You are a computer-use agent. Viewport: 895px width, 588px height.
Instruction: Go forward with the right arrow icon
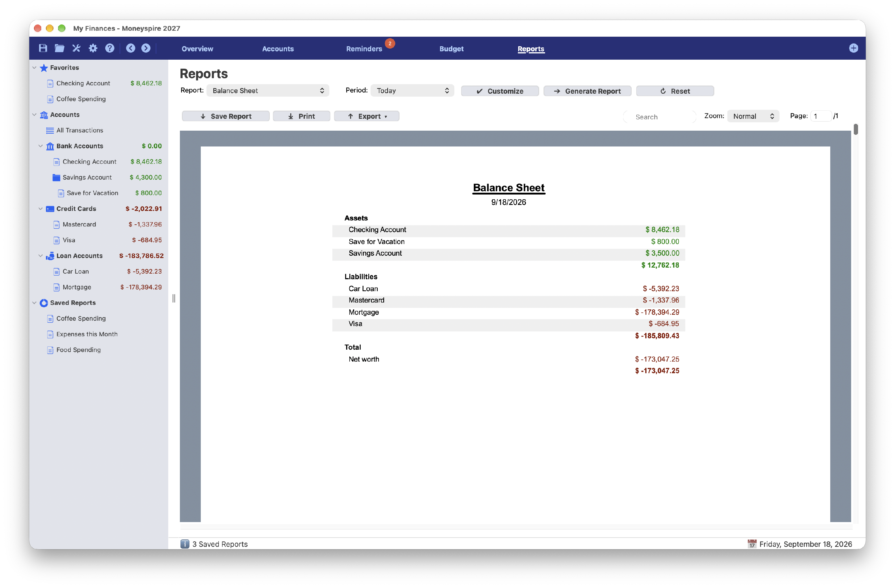tap(146, 48)
